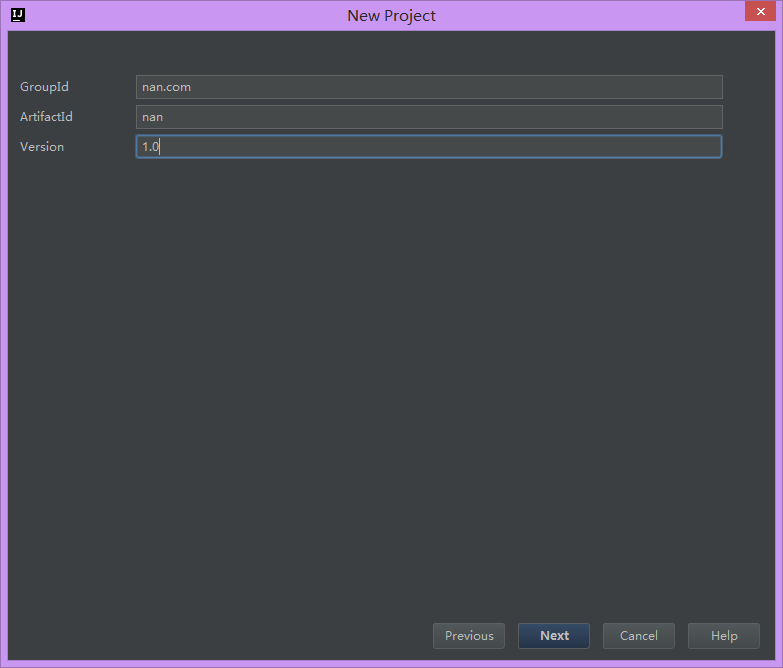The height and width of the screenshot is (668, 783).
Task: Select the Version input field
Action: click(x=429, y=147)
